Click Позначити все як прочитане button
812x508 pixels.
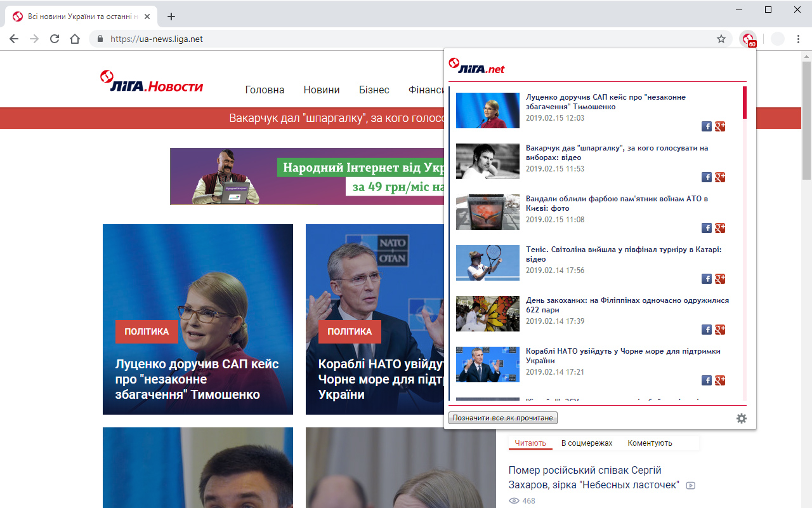tap(503, 418)
